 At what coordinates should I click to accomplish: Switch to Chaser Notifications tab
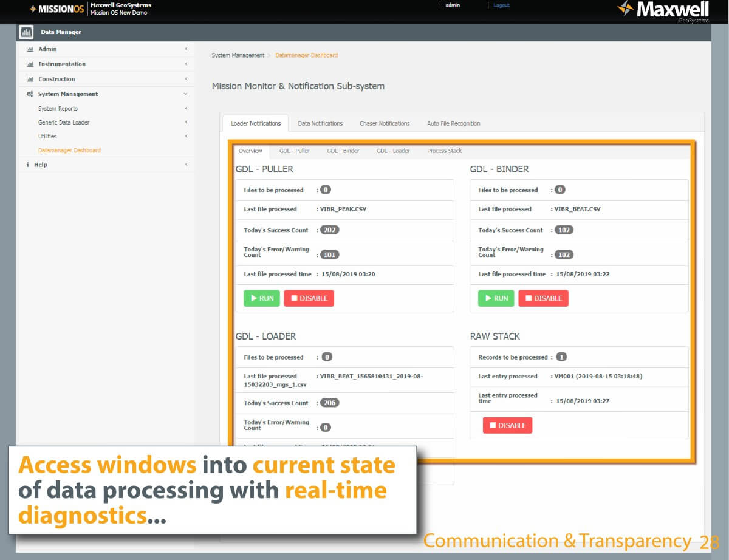[385, 123]
